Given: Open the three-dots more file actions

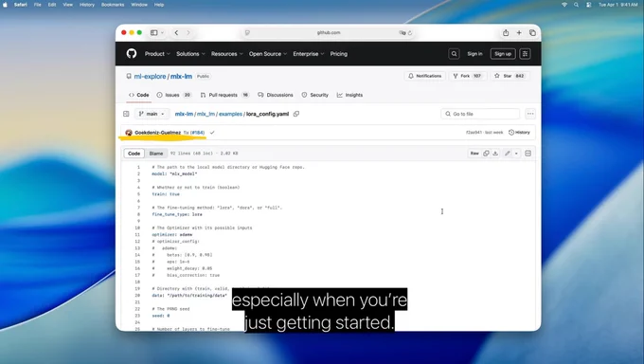Looking at the screenshot, I should (x=530, y=114).
